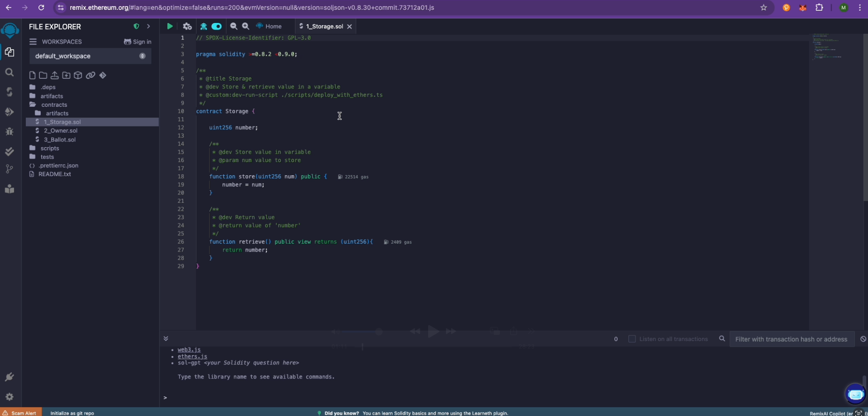Open Search in files sidebar icon

tap(9, 72)
